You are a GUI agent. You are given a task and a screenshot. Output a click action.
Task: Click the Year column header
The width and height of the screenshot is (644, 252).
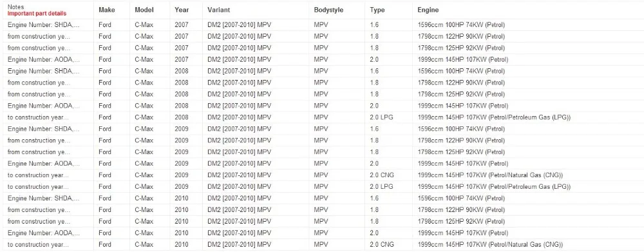(182, 10)
